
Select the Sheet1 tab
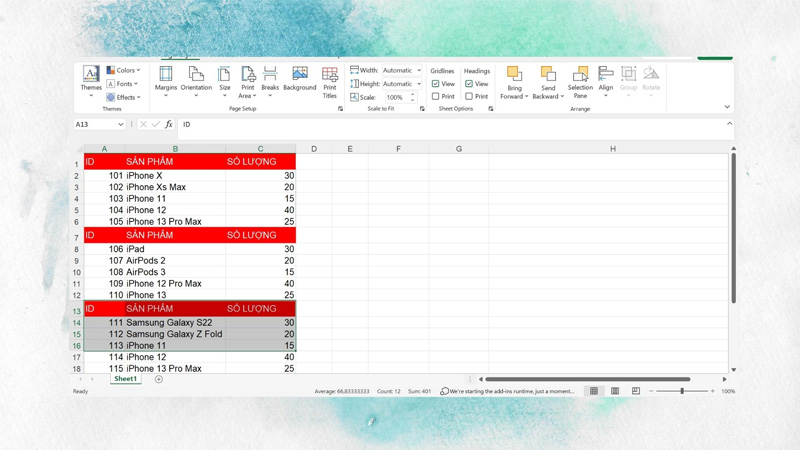point(126,379)
